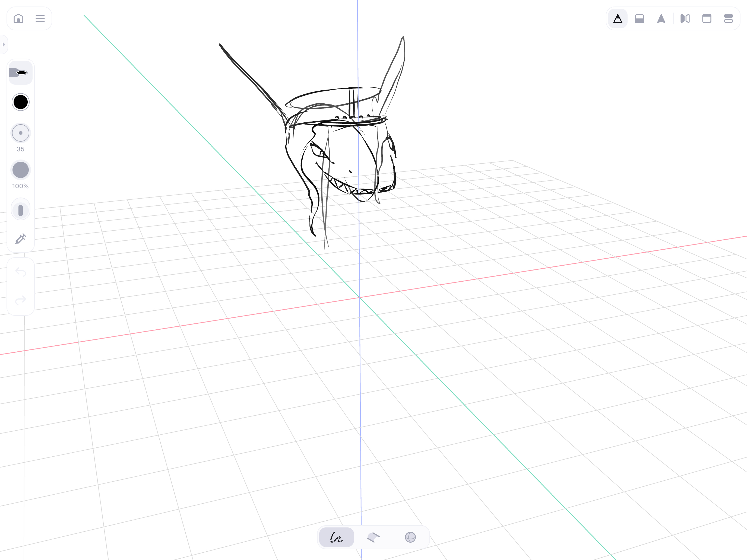Toggle the vertical pill stroke setting
Image resolution: width=747 pixels, height=560 pixels.
tap(21, 210)
